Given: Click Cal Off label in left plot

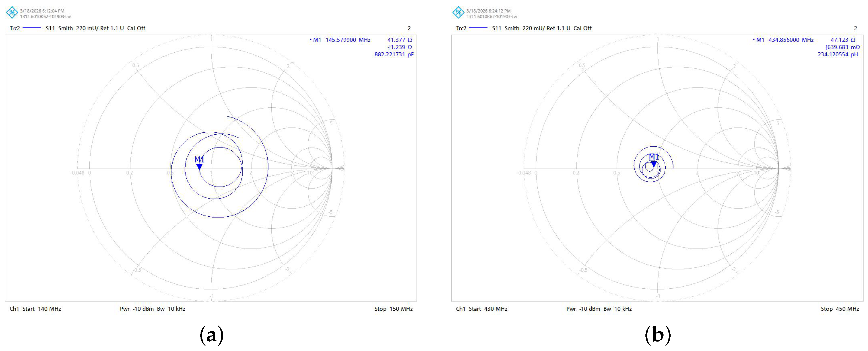Looking at the screenshot, I should (x=136, y=28).
